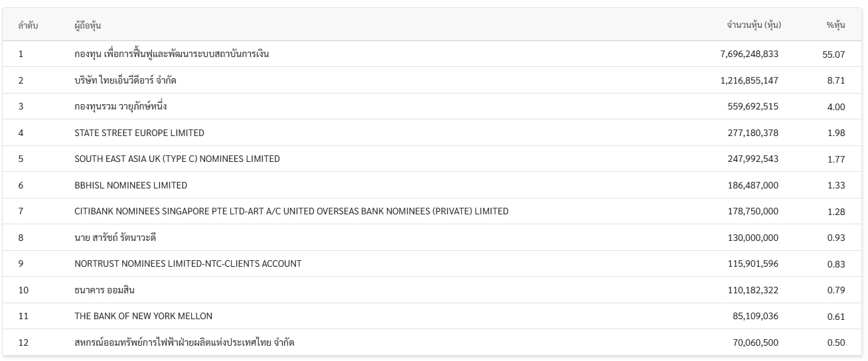Click กองทุนรวม วายุภักษ์หนึ่ง shareholder name

click(120, 106)
